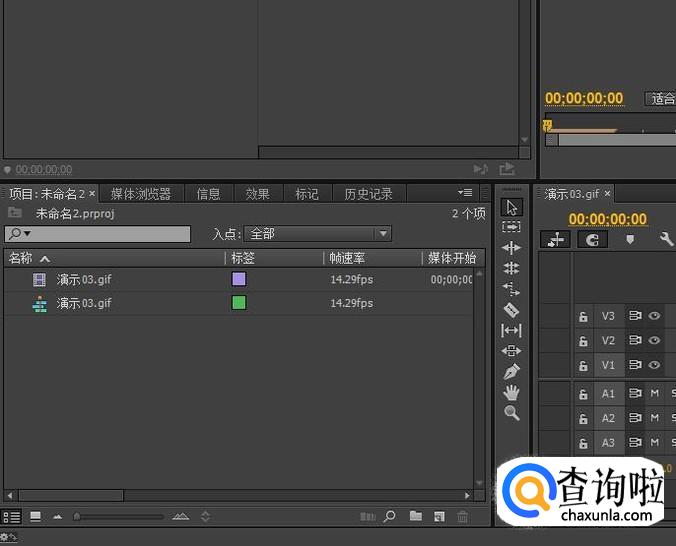Open the project panel flyout menu
This screenshot has width=676, height=546.
click(465, 193)
